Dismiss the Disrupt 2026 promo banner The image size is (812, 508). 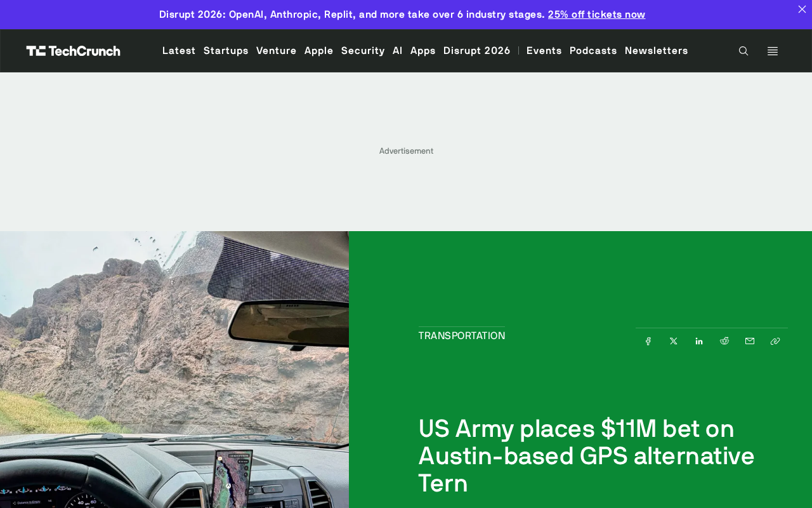click(802, 10)
